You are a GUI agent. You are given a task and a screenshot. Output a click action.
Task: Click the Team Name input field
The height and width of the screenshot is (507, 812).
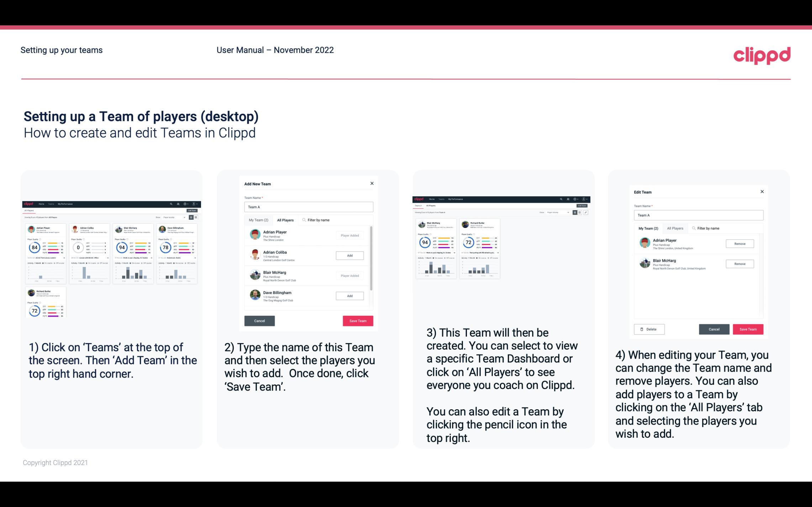point(309,207)
